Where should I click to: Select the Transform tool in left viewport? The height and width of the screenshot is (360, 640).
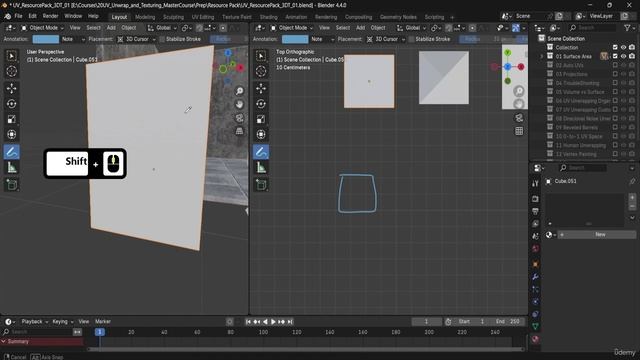point(11,134)
